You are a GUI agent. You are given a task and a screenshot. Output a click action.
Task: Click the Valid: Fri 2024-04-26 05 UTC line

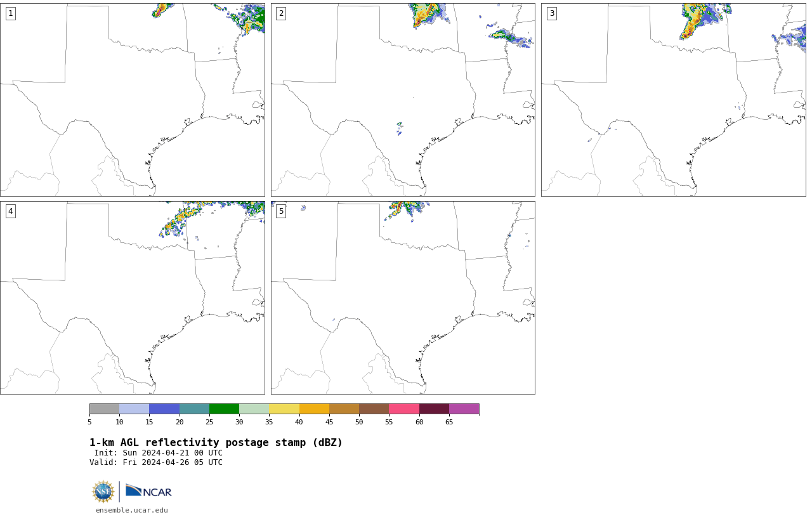(156, 462)
